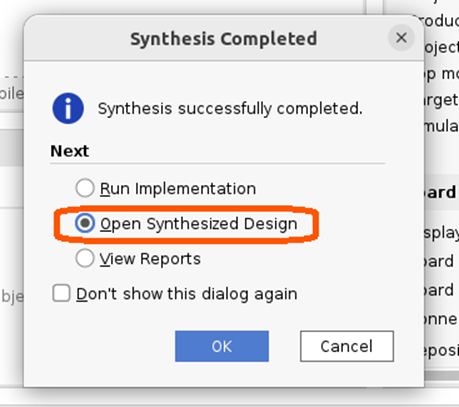Select the View Reports radio button
The image size is (459, 407).
click(x=85, y=258)
